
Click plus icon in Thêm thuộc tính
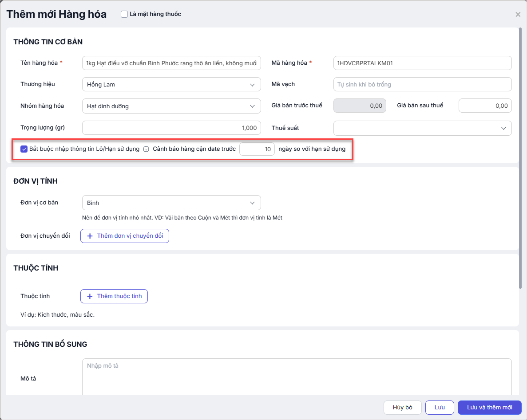(90, 296)
